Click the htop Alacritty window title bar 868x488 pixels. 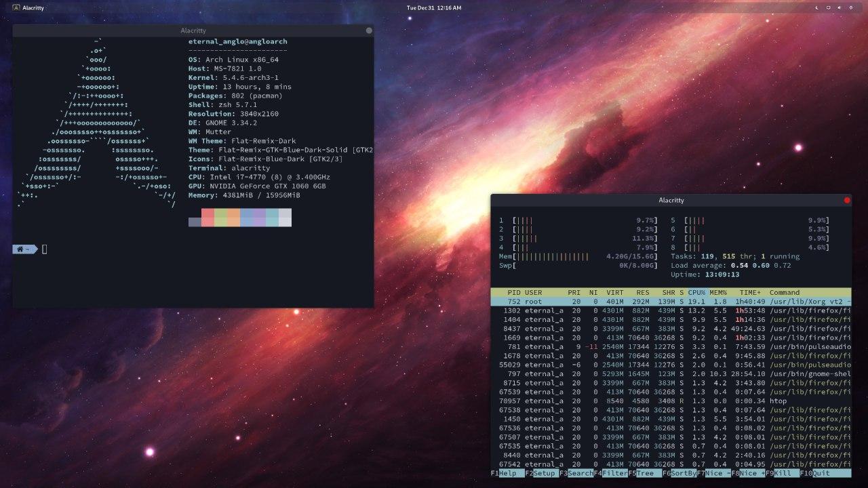pyautogui.click(x=671, y=200)
